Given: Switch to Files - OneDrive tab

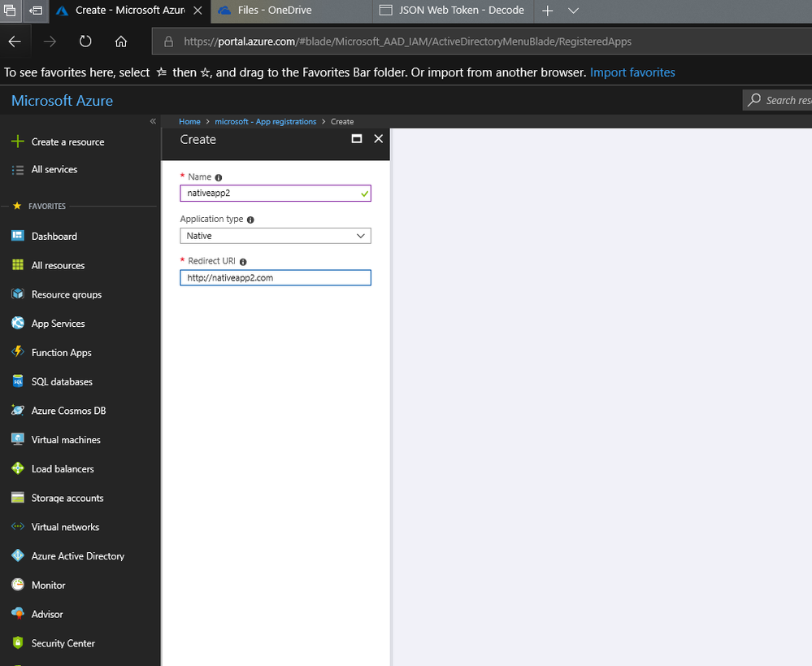Looking at the screenshot, I should tap(292, 11).
